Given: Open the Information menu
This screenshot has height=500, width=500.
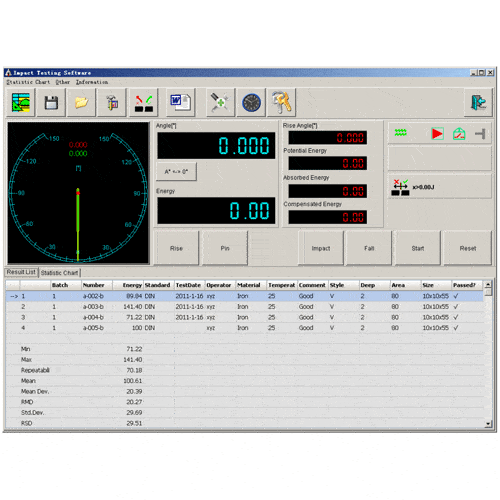Looking at the screenshot, I should (x=92, y=82).
